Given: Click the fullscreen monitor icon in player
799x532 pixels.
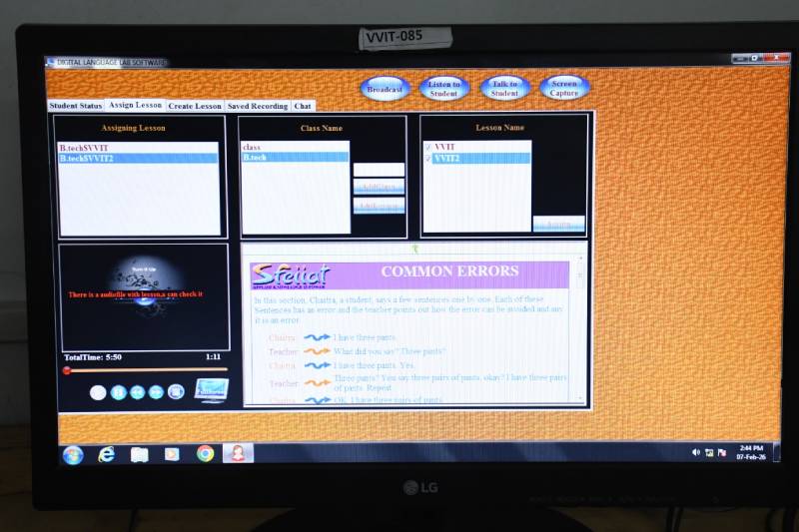Looking at the screenshot, I should pos(211,390).
